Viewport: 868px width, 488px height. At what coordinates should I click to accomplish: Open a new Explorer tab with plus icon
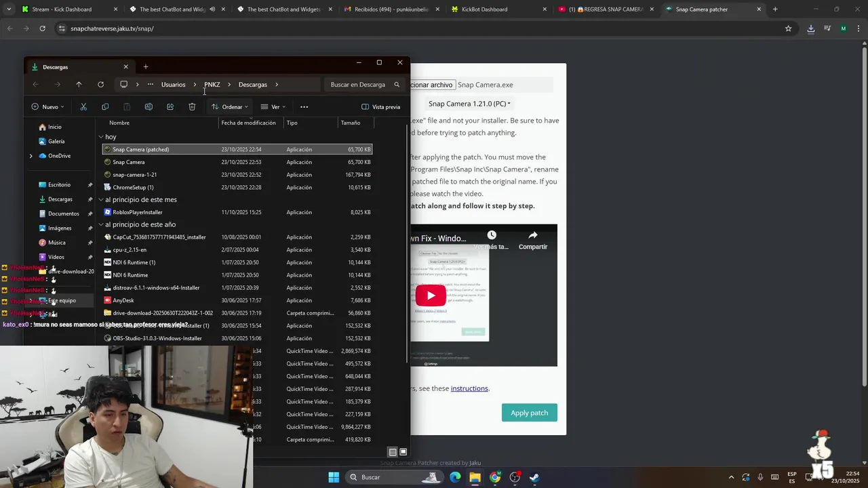tap(145, 66)
